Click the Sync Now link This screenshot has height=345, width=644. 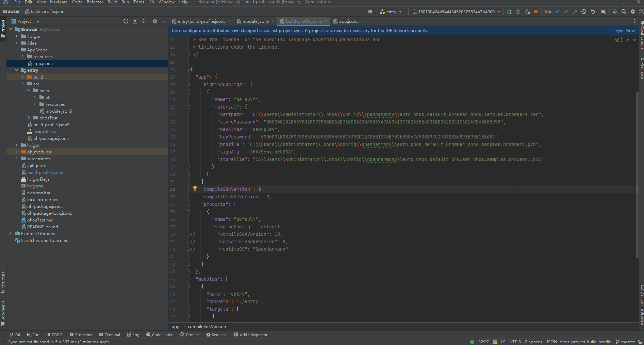tap(625, 31)
